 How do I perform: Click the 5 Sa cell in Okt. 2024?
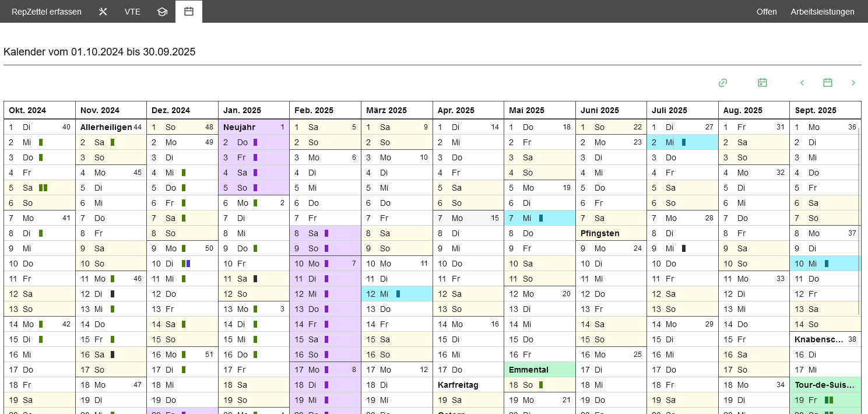pos(40,188)
